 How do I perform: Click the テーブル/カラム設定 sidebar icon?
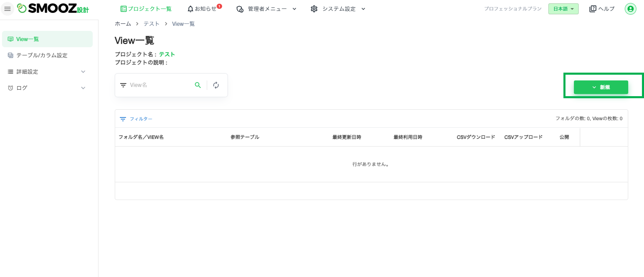point(10,55)
